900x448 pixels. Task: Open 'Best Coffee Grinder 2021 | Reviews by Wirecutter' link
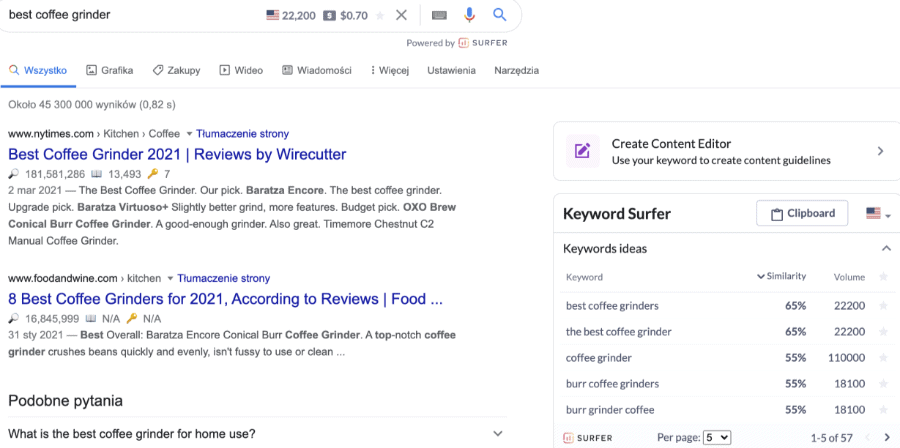pyautogui.click(x=177, y=154)
